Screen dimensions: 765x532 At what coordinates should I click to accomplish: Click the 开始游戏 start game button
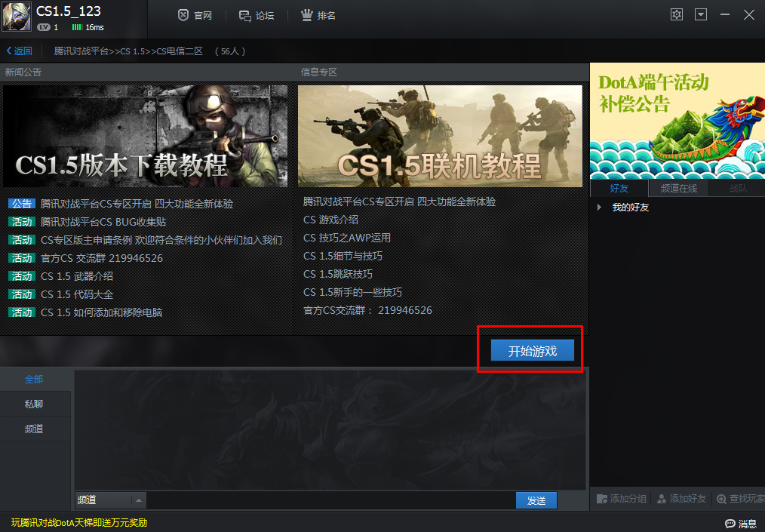533,350
